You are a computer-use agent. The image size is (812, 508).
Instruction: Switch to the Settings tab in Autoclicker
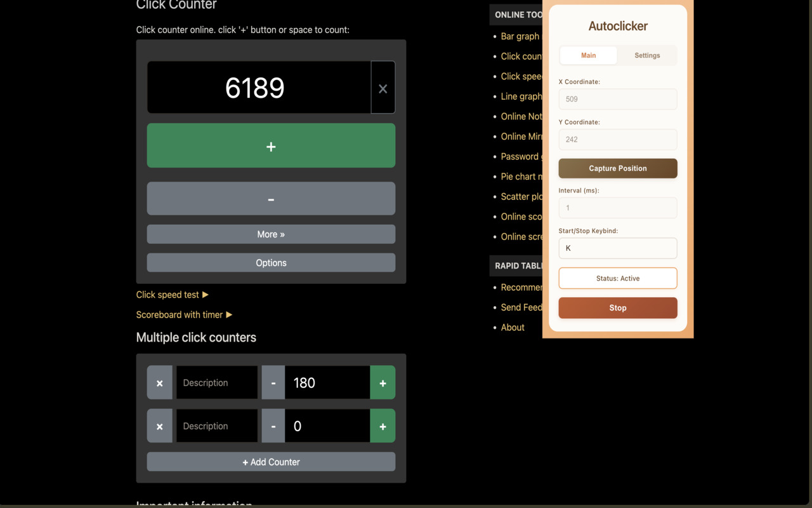pyautogui.click(x=647, y=55)
